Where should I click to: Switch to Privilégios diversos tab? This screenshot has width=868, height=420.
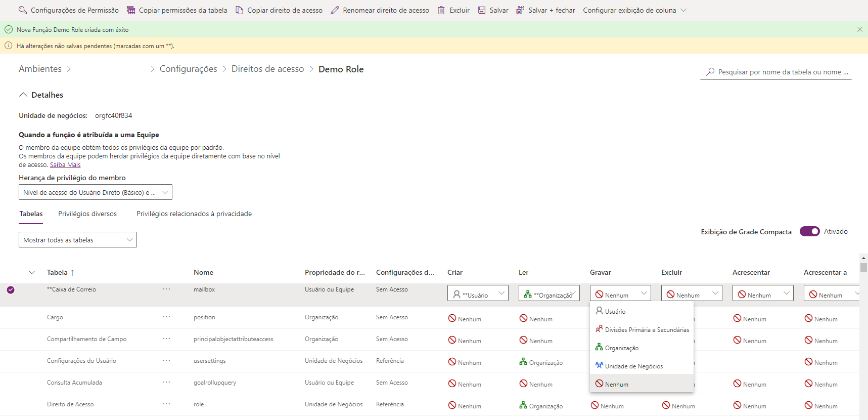click(x=87, y=214)
